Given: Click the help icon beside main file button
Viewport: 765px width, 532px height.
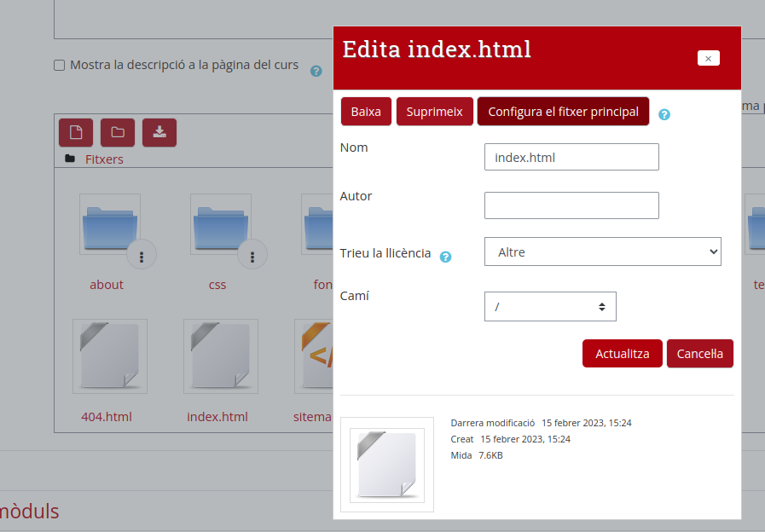Looking at the screenshot, I should [x=664, y=113].
